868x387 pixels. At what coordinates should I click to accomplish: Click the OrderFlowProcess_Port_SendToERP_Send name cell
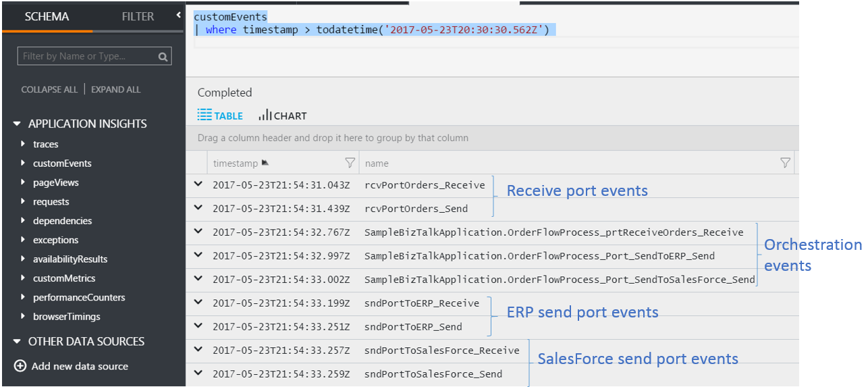click(539, 256)
